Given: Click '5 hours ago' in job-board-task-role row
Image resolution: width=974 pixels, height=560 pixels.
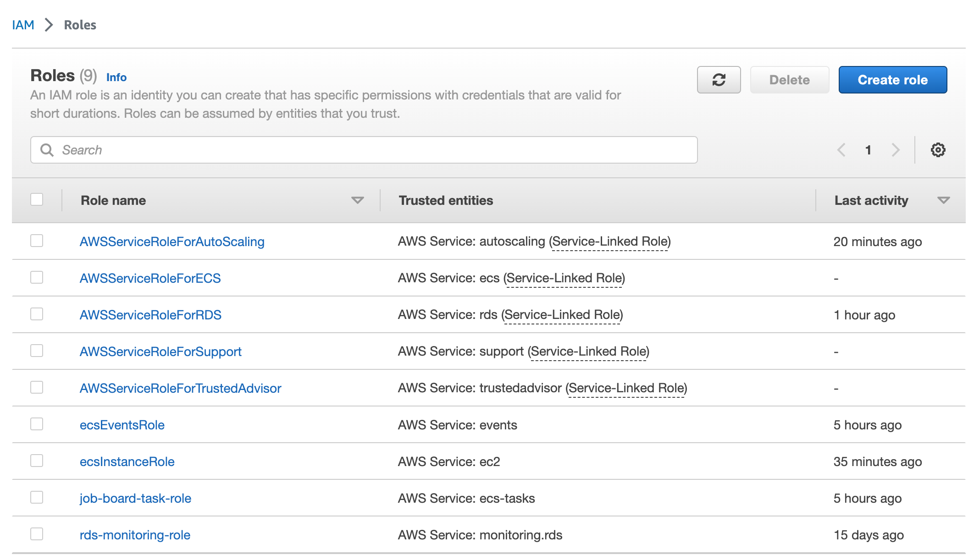Looking at the screenshot, I should (868, 498).
